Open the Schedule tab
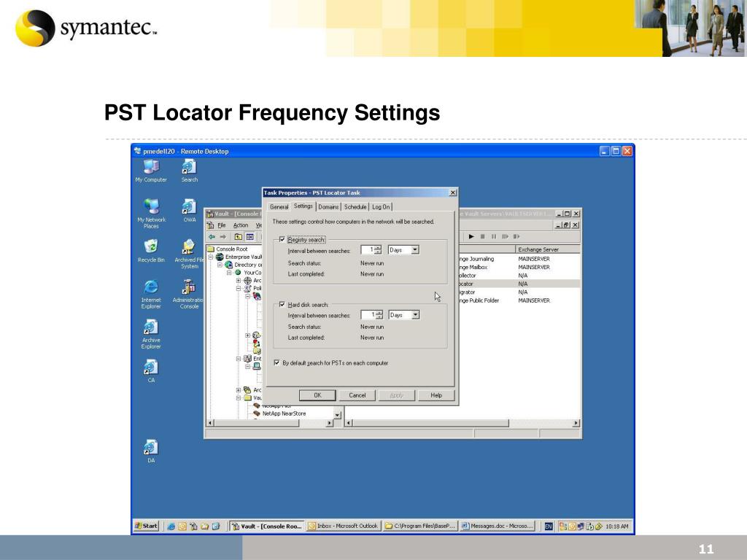This screenshot has height=560, width=747. (355, 207)
